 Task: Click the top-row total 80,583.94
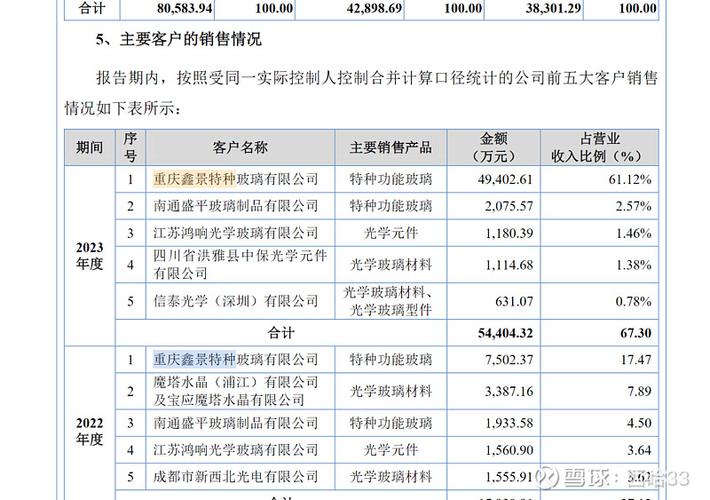[185, 8]
